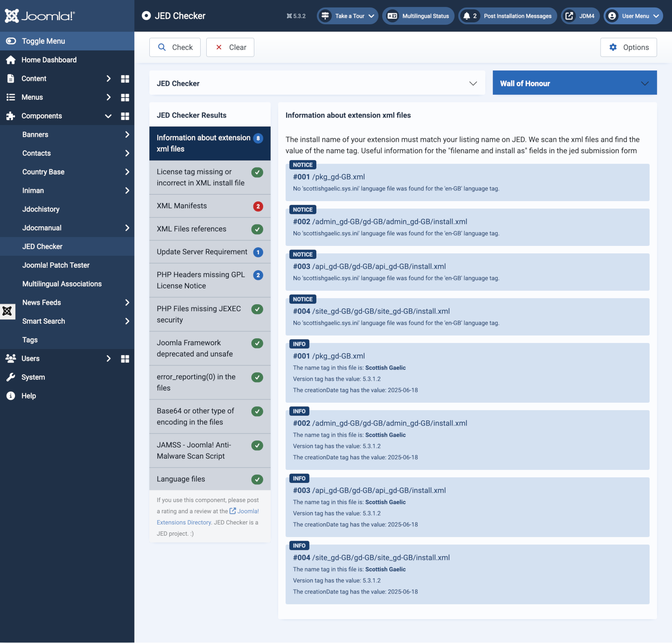Screen dimensions: 672x643
Task: Click the Information about extension xml files heading
Action: pos(348,115)
